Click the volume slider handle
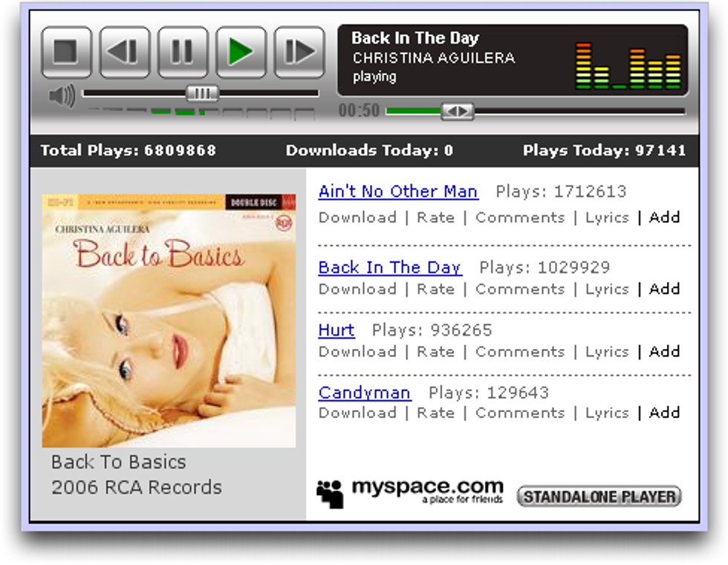This screenshot has width=728, height=565. 202,94
